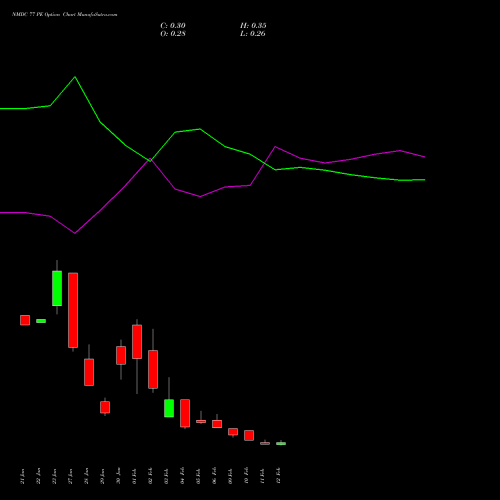
Task: Select the red candlestick above 01 Feb
Action: point(137,342)
